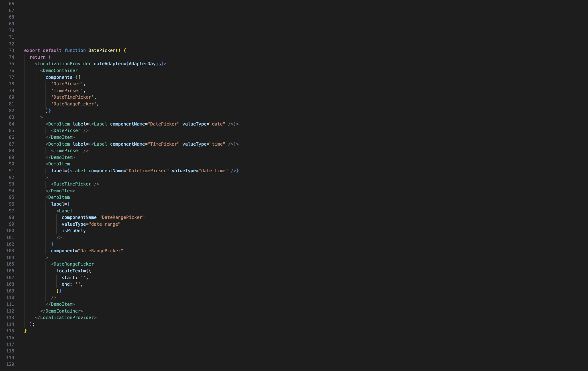This screenshot has width=588, height=371.
Task: Click the start: property on line 107
Action: [x=70, y=278]
